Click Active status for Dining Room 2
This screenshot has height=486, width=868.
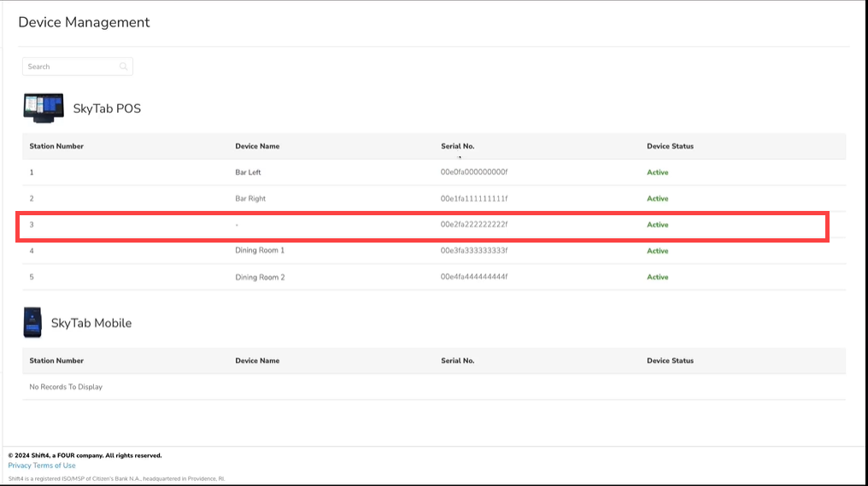pos(657,277)
